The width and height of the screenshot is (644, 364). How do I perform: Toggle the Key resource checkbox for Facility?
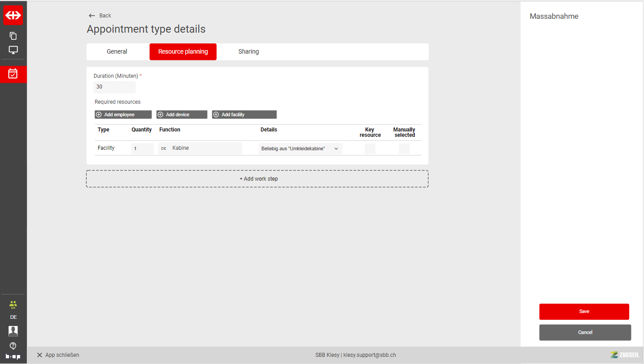pos(370,149)
